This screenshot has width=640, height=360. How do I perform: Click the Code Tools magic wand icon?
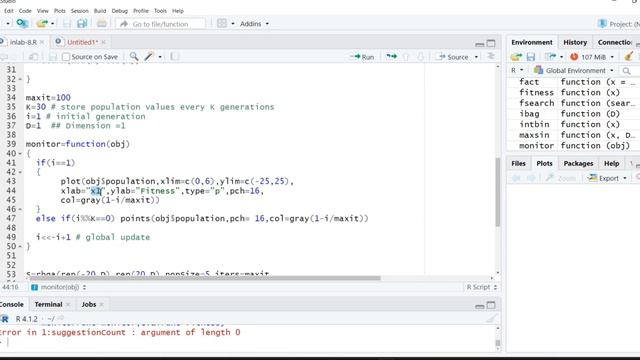click(x=149, y=56)
